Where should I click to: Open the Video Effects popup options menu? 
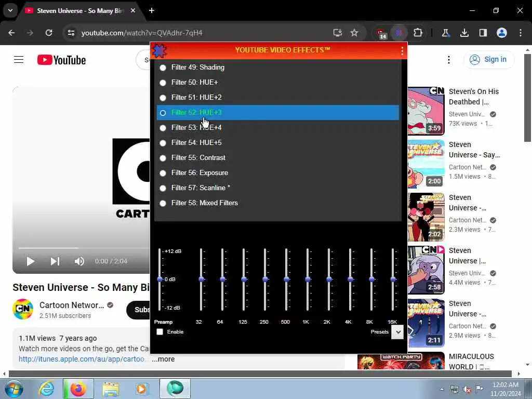(x=402, y=50)
